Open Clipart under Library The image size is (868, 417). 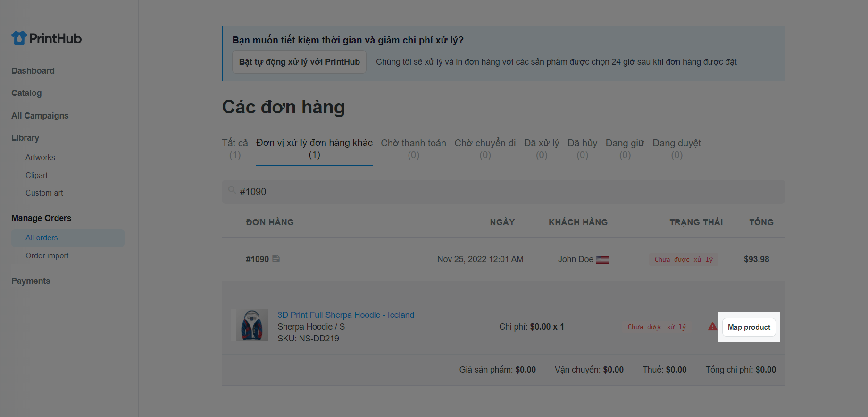36,175
